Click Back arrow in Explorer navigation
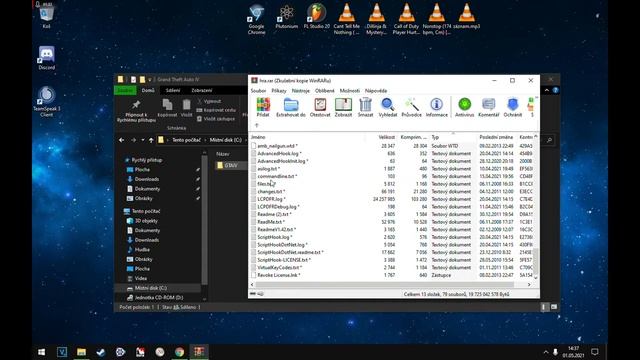The height and width of the screenshot is (360, 640). point(122,140)
